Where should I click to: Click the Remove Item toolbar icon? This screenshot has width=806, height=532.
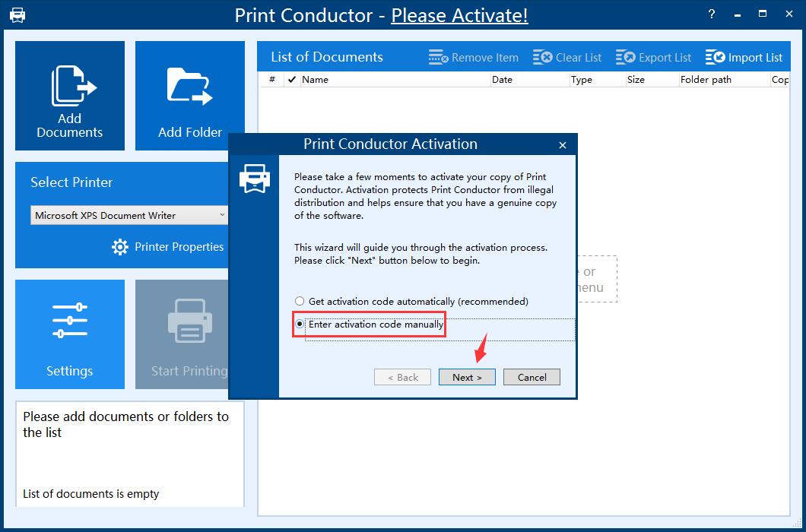coord(439,58)
